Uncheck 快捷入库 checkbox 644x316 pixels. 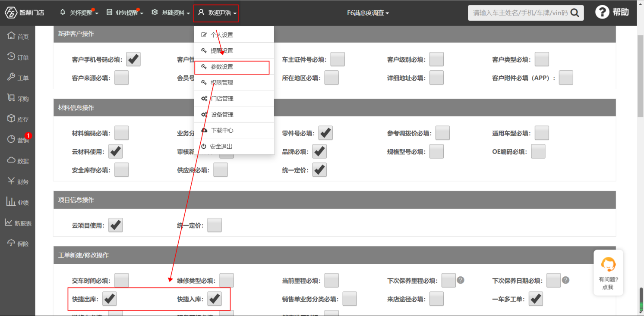[x=215, y=299]
